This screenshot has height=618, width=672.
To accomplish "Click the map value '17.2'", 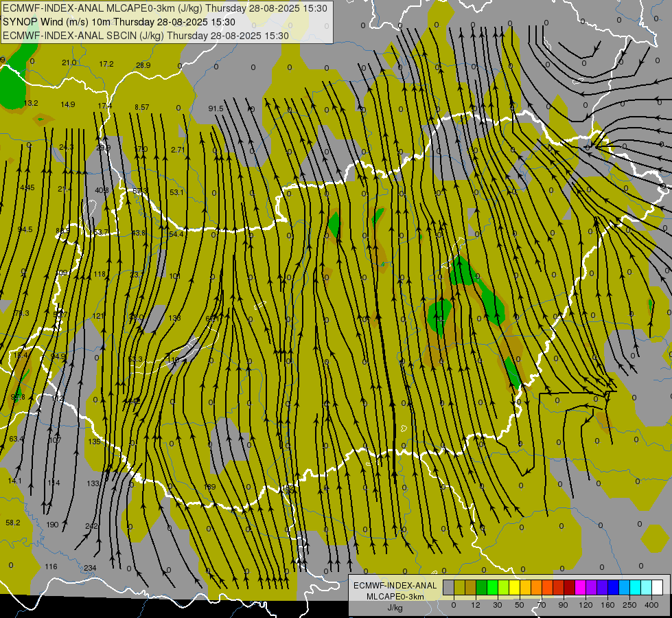I will coord(106,64).
